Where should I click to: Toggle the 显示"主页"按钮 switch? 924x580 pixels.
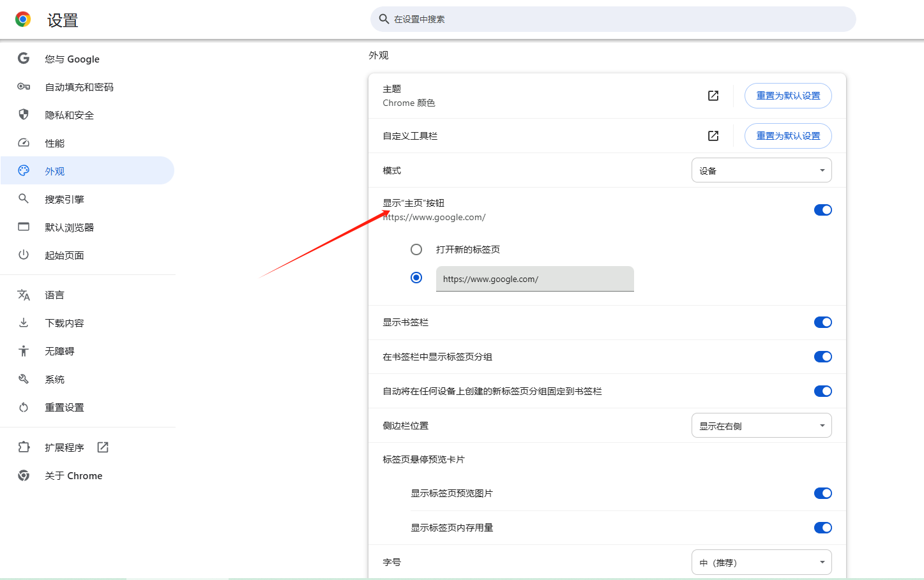click(823, 210)
